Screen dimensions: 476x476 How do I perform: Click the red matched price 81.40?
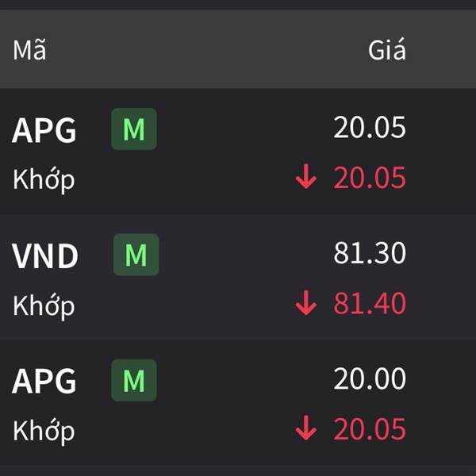point(370,303)
